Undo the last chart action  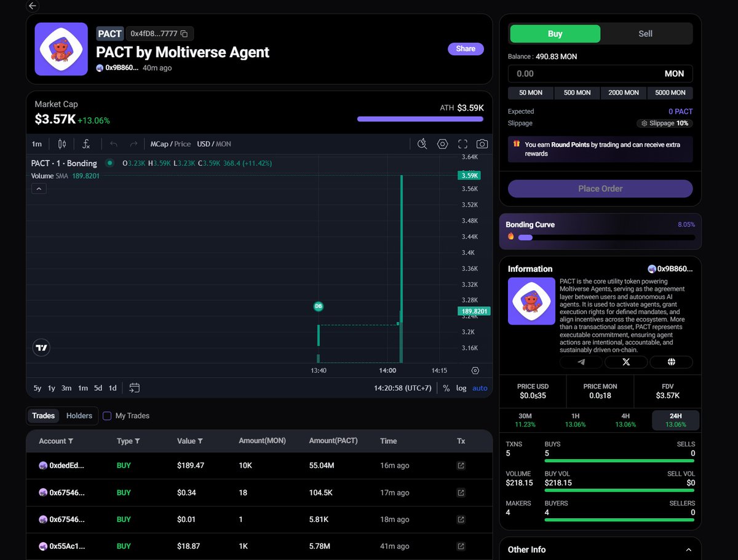[113, 144]
